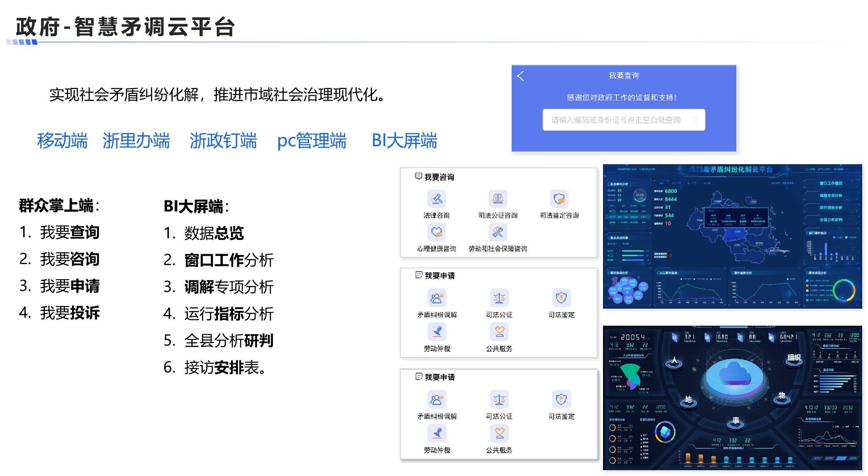The height and width of the screenshot is (476, 868).
Task: Select the pc管理端 heading
Action: tap(312, 141)
